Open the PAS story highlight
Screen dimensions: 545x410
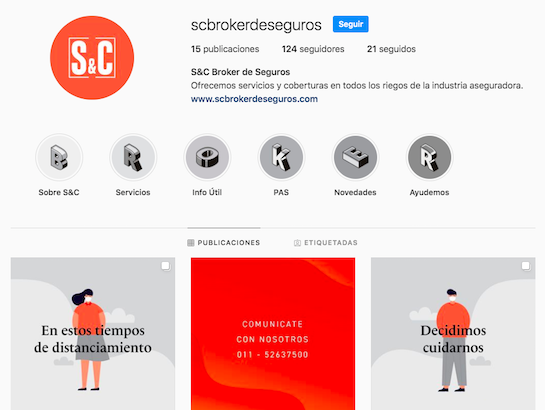(x=281, y=157)
